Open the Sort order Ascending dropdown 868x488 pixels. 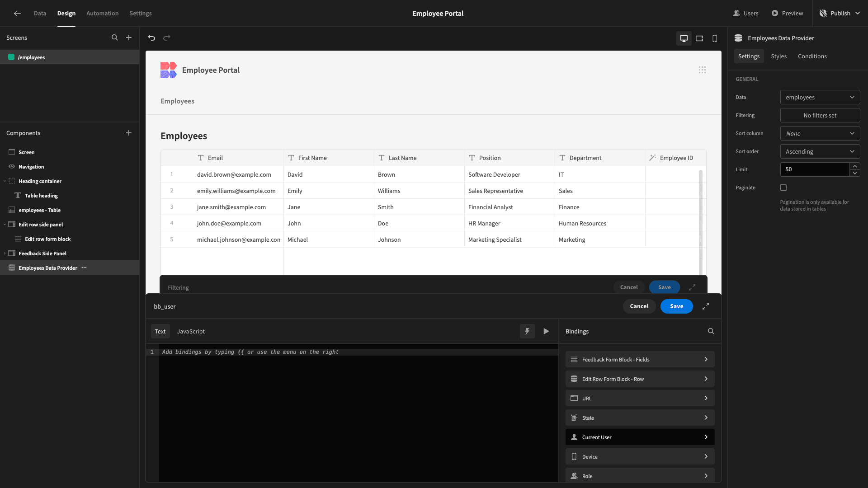(820, 151)
